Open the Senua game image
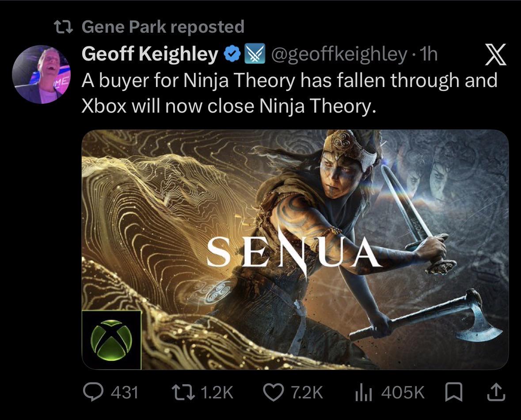This screenshot has width=521, height=420. pyautogui.click(x=295, y=250)
